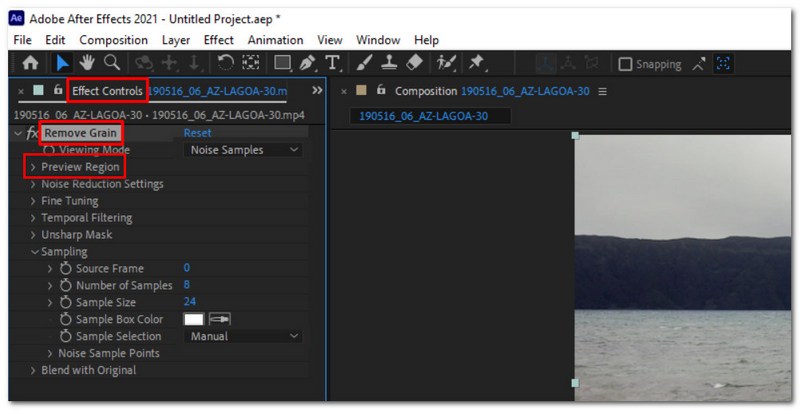Select the Eraser tool
Screen dimensions: 800x410
click(414, 63)
